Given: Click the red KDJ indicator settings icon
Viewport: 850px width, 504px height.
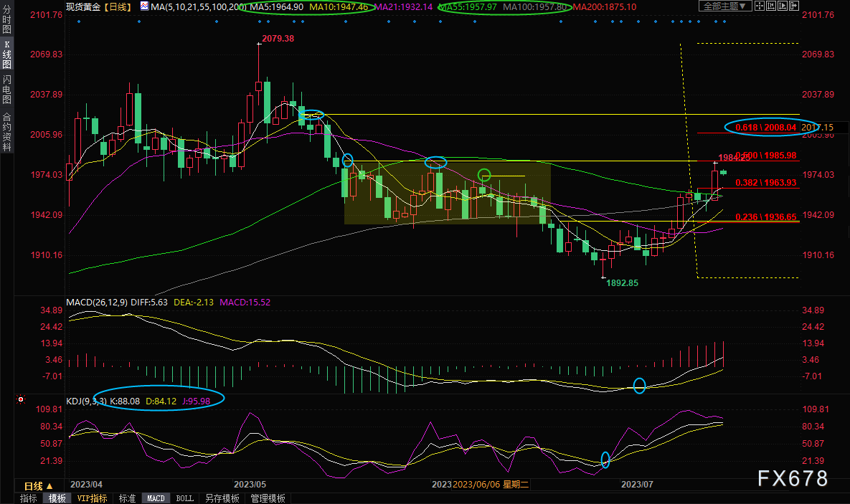Looking at the screenshot, I should (21, 399).
